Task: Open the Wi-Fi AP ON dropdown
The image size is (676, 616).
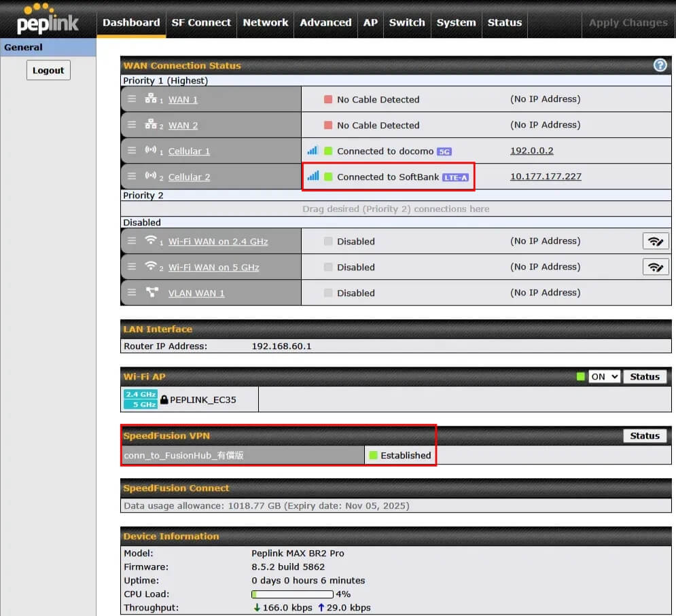Action: (604, 376)
